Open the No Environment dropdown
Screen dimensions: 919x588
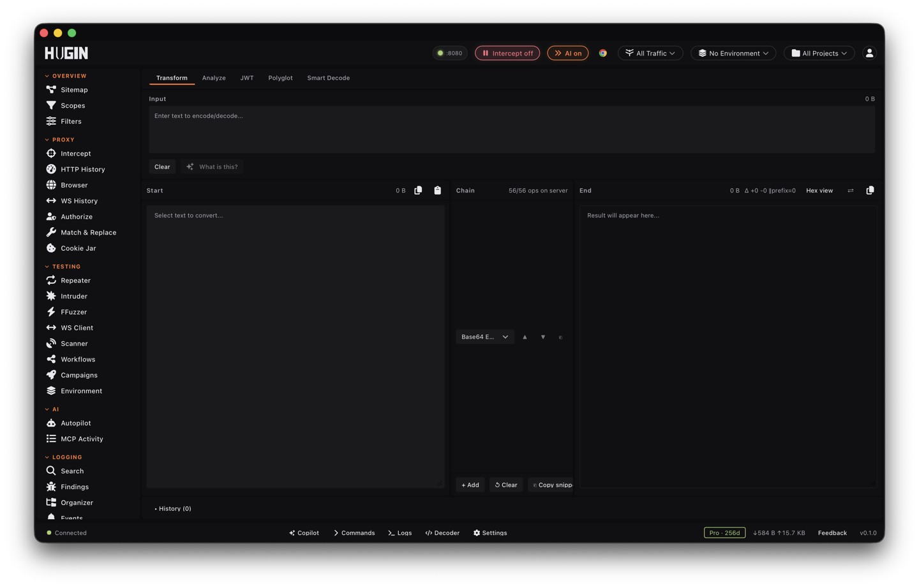733,53
